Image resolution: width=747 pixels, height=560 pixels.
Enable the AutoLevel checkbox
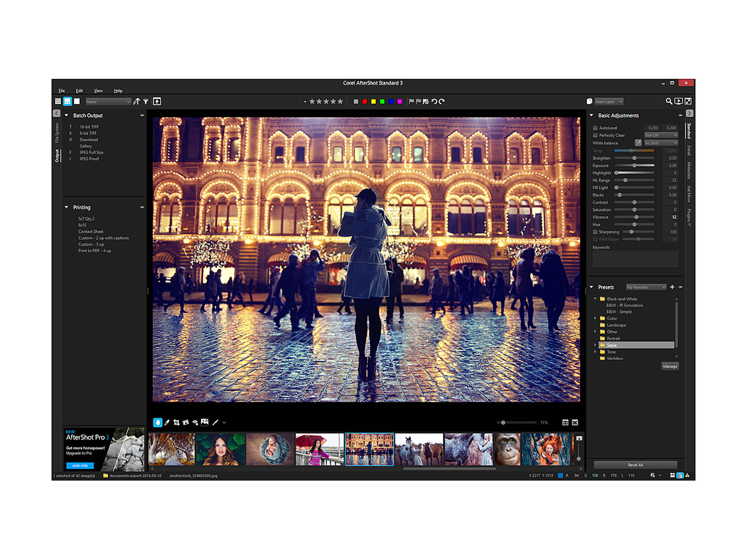595,128
